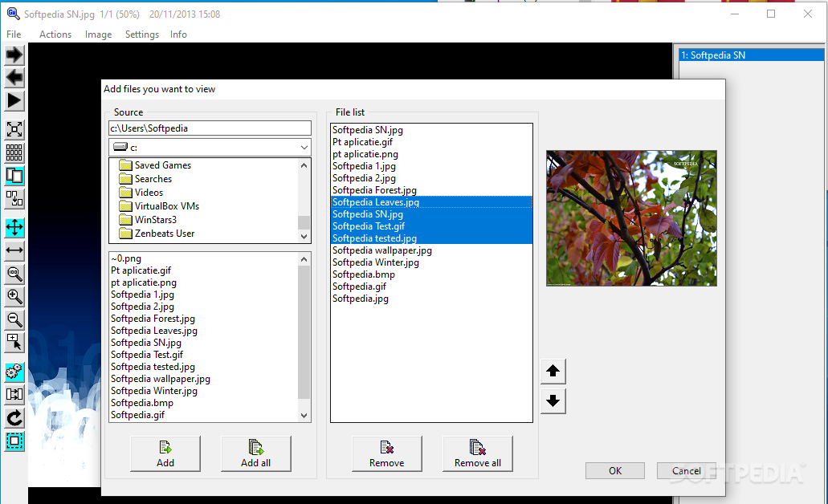Click the Add all button
828x504 pixels.
(255, 454)
